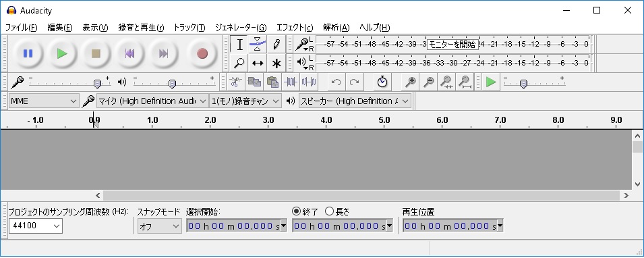Open the ファイル(F) menu
This screenshot has height=258, width=644.
pos(21,28)
